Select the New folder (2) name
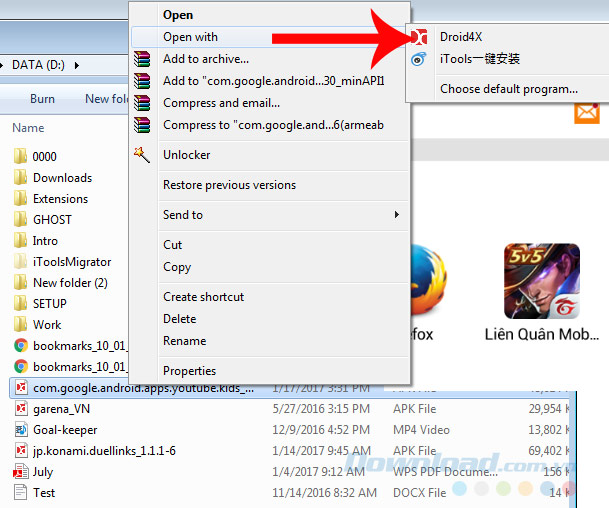This screenshot has height=508, width=609. 70,283
